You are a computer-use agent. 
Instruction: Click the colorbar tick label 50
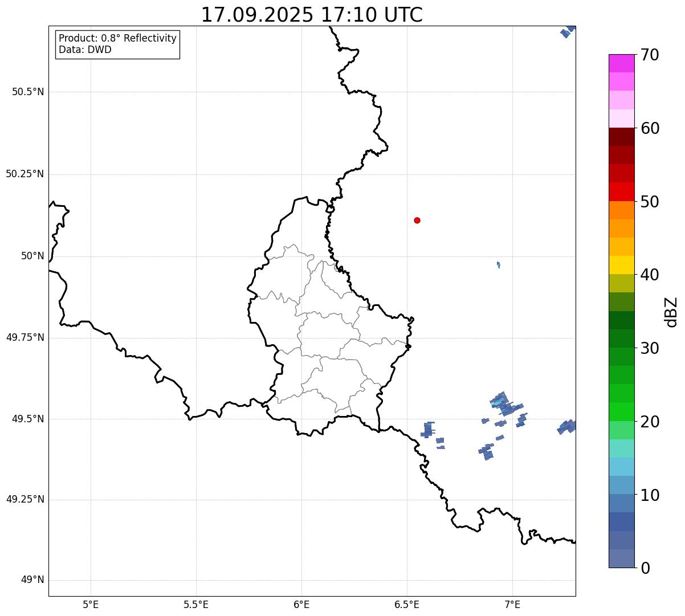point(650,202)
